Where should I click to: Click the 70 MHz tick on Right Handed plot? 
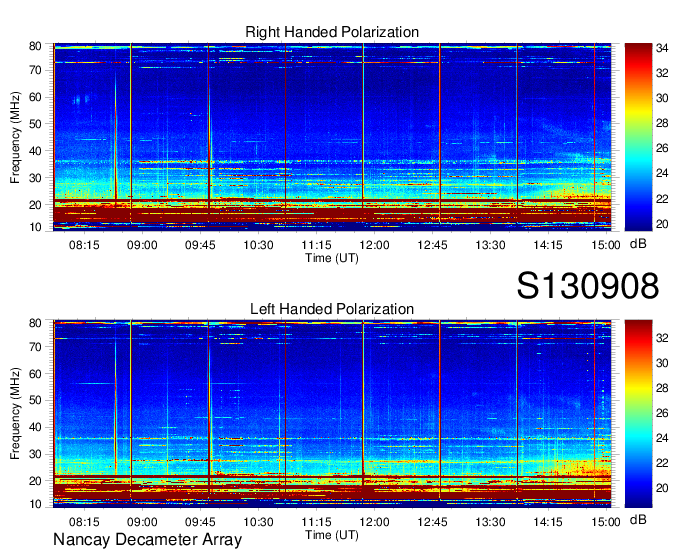(x=35, y=70)
